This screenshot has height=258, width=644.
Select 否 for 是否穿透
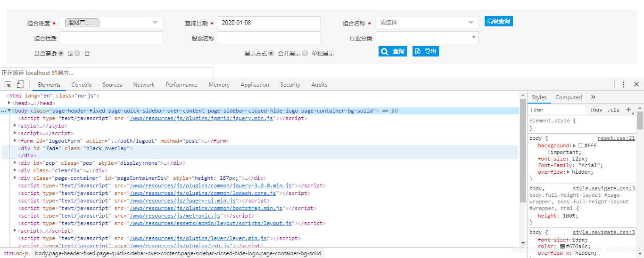[x=77, y=54]
